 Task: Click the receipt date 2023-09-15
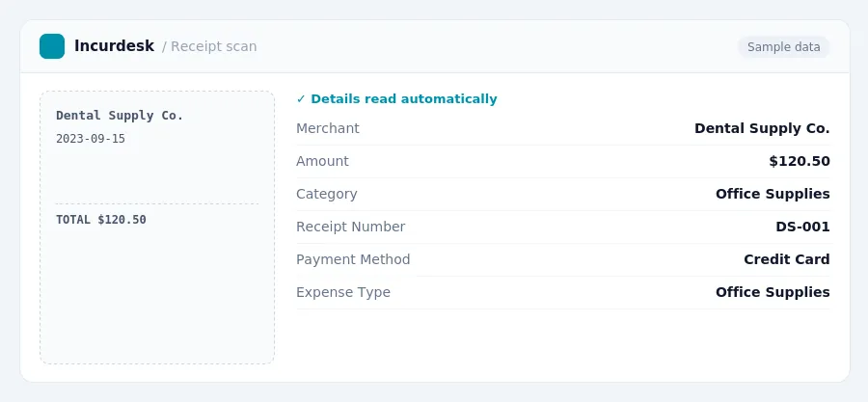91,139
